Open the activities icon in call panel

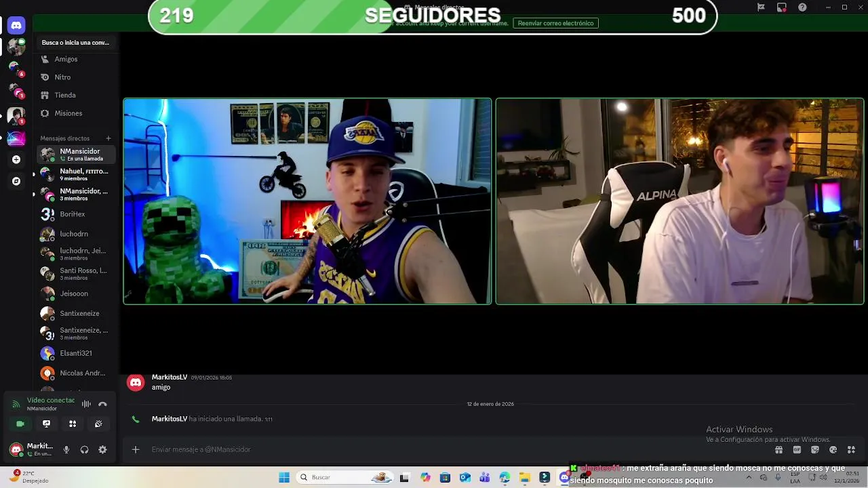pos(73,424)
